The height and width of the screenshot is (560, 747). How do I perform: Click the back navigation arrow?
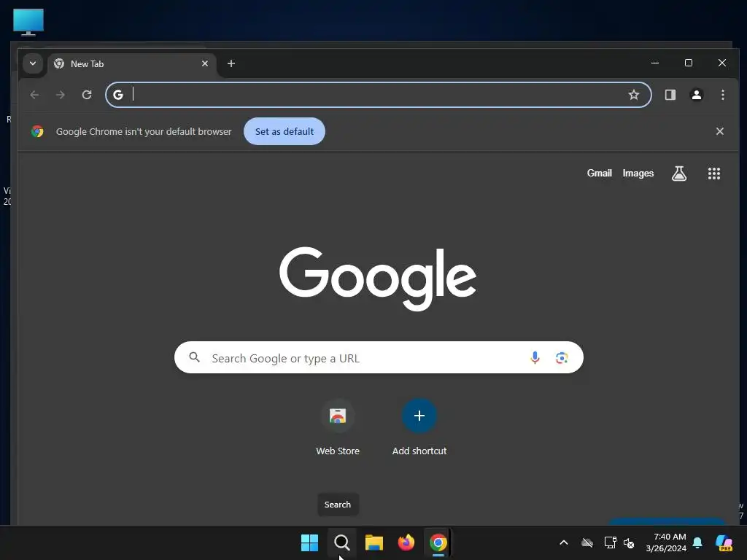point(34,95)
